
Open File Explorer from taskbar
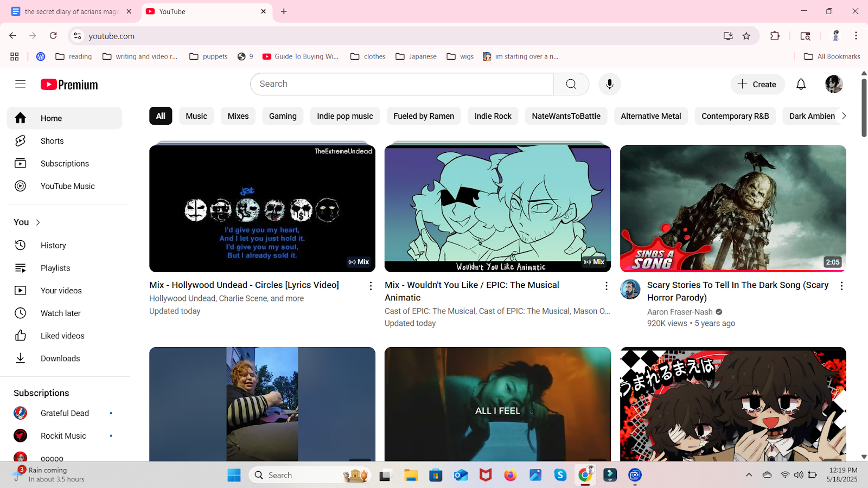(411, 475)
